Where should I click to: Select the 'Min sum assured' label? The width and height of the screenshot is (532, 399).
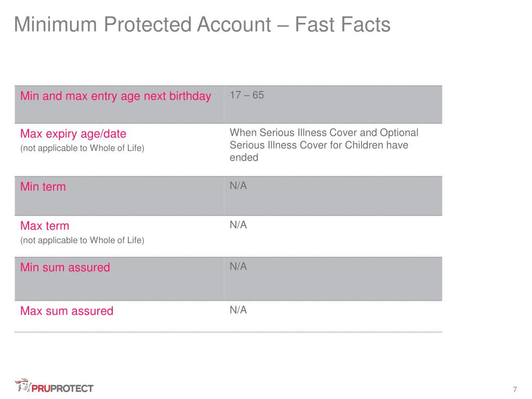[x=65, y=268]
